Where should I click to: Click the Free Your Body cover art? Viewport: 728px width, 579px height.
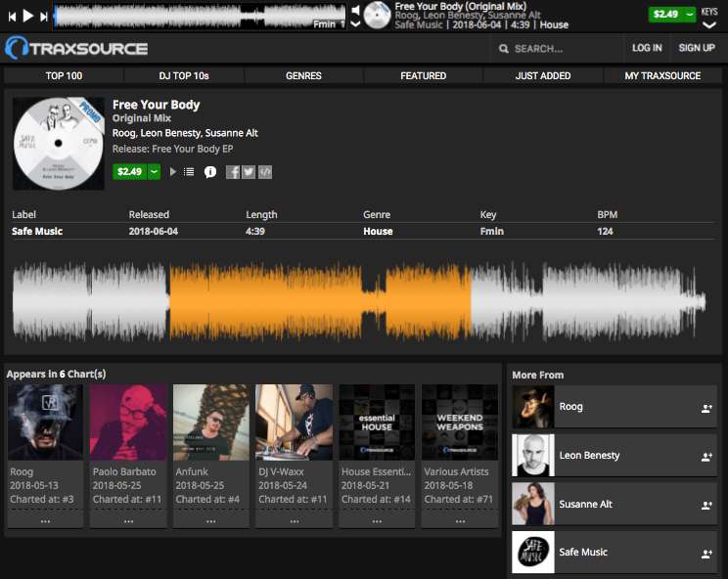pos(59,144)
